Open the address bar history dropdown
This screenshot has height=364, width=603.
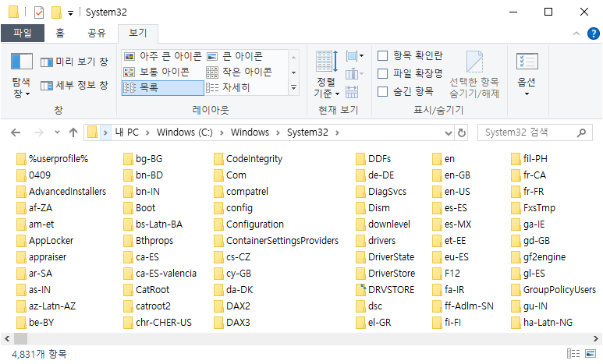coord(449,133)
